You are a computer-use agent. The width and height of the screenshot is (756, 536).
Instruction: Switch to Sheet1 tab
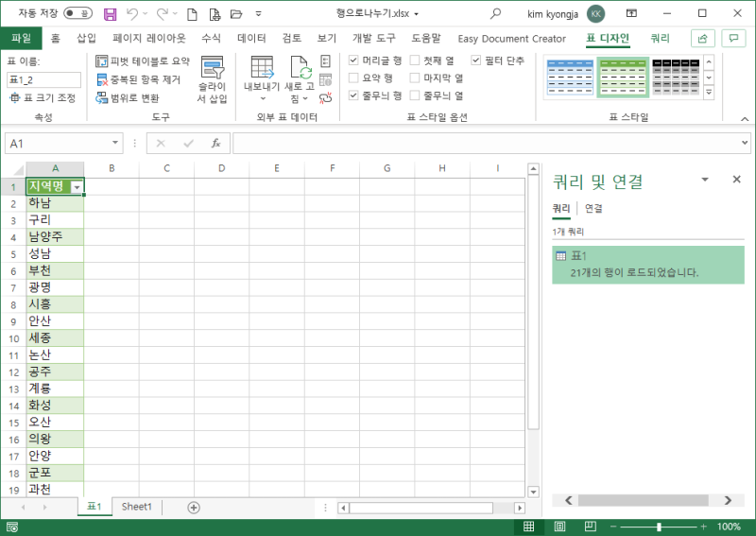(x=136, y=507)
